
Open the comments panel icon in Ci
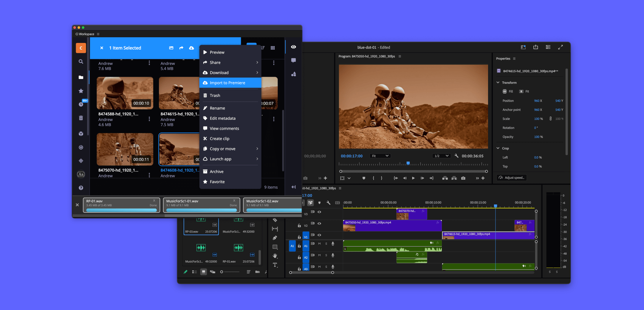pos(293,61)
